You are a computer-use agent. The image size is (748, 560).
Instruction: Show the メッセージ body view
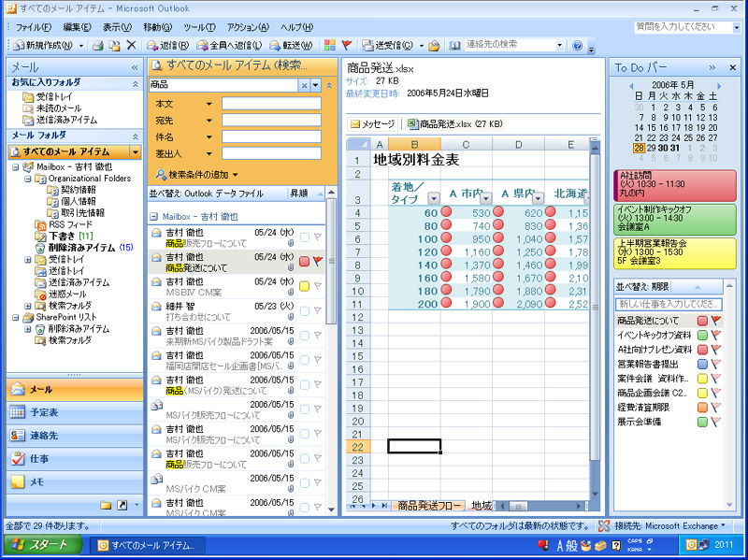[x=372, y=124]
